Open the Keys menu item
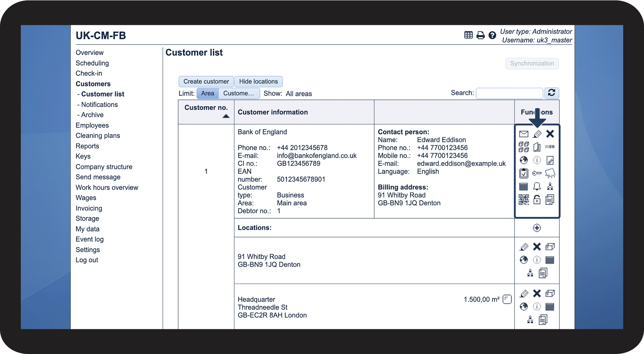This screenshot has width=644, height=354. click(x=83, y=156)
